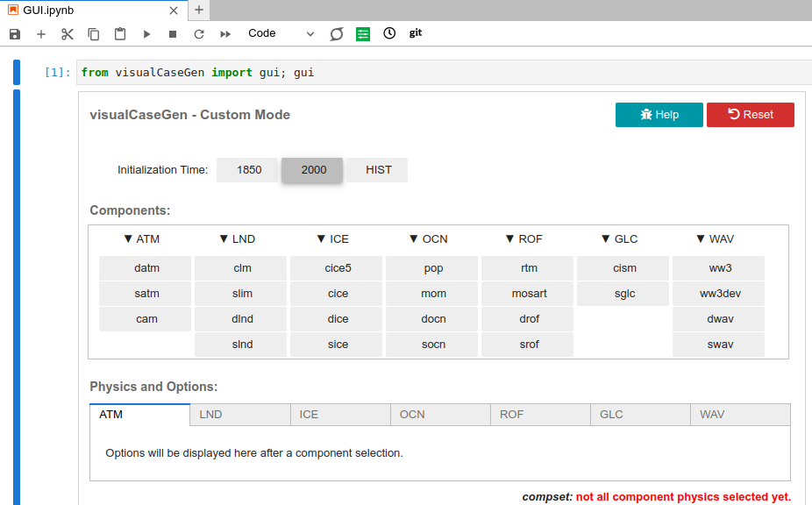The image size is (812, 505).
Task: Open the Code cell type dropdown
Action: coord(281,34)
